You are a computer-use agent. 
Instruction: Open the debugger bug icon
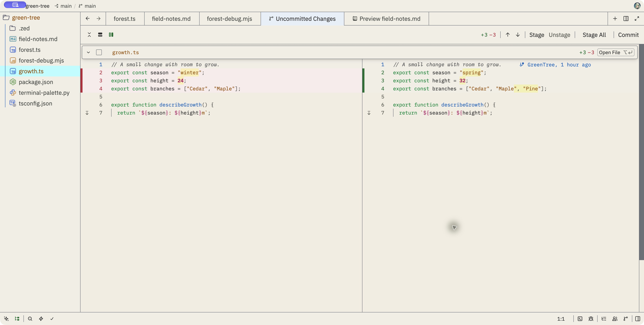coord(591,318)
